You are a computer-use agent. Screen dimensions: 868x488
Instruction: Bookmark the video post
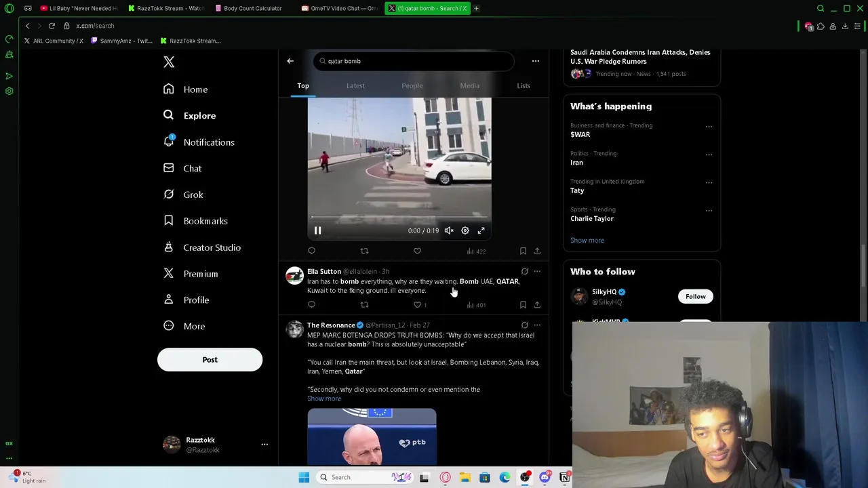point(523,251)
